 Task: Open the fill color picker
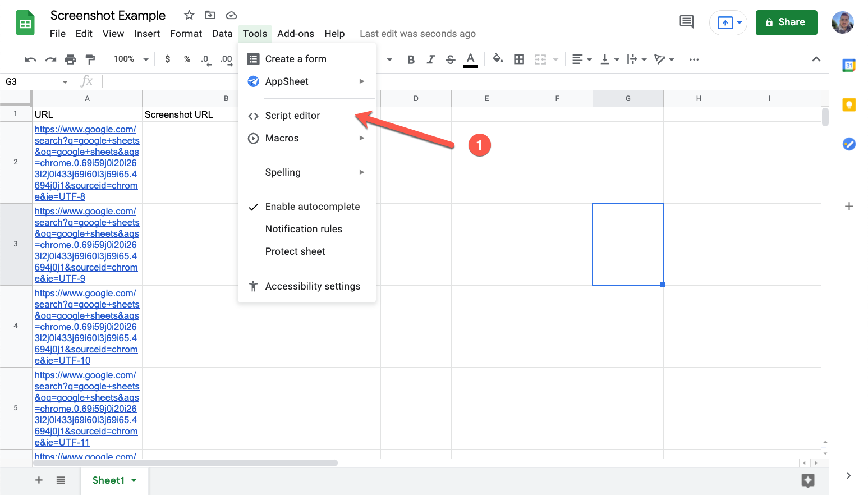pos(498,59)
